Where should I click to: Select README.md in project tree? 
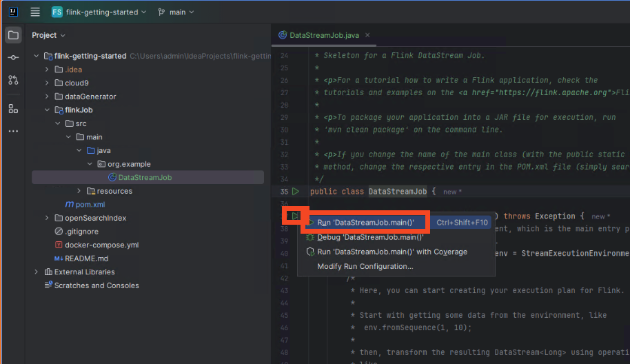click(x=86, y=259)
